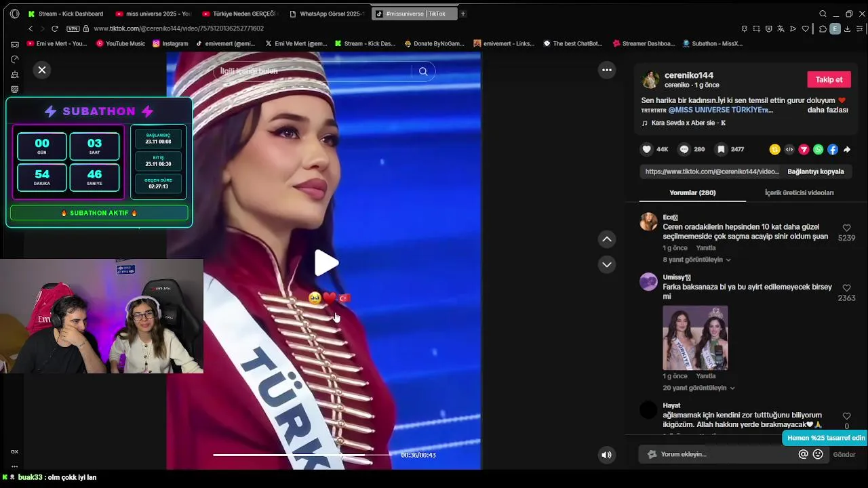Bookmark the video with the save icon
The image size is (868, 488).
pyautogui.click(x=721, y=149)
